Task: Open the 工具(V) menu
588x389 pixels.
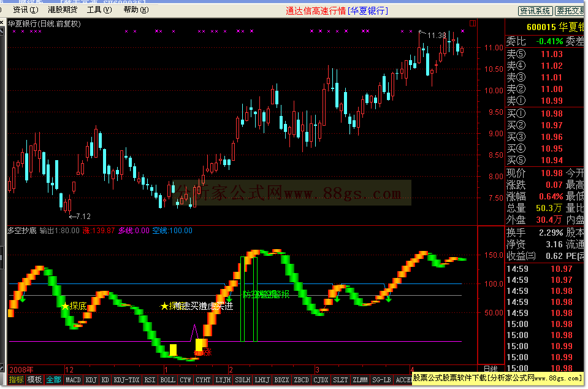Action: click(x=99, y=10)
